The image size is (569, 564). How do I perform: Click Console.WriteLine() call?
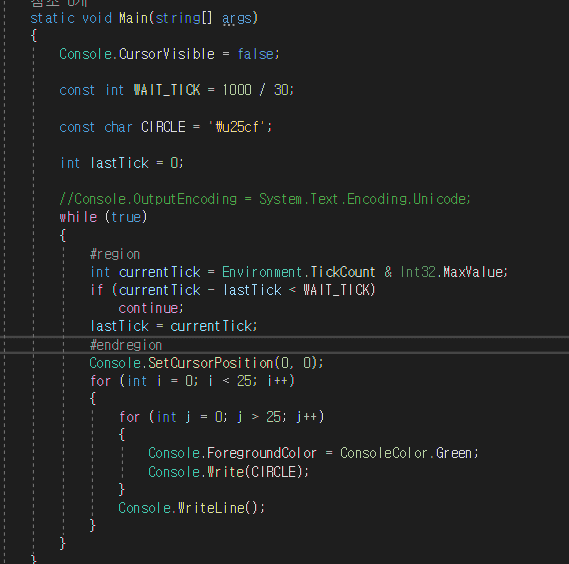(x=192, y=508)
